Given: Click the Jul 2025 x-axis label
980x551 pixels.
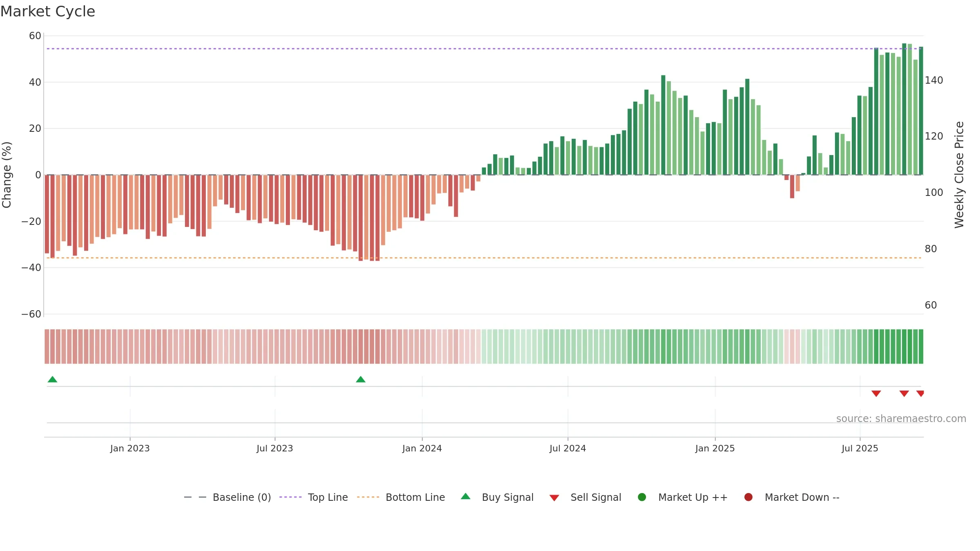Looking at the screenshot, I should [860, 449].
